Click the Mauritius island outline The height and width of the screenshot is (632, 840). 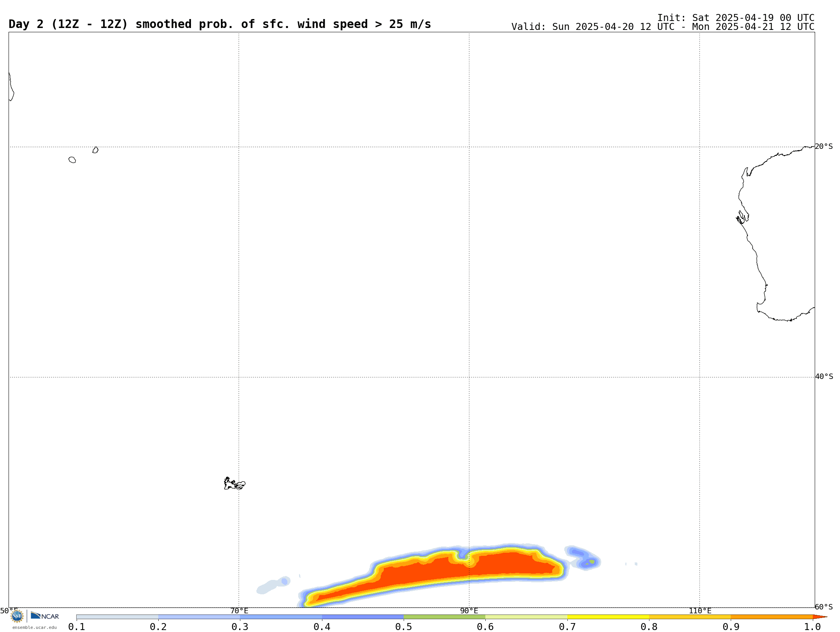(95, 150)
